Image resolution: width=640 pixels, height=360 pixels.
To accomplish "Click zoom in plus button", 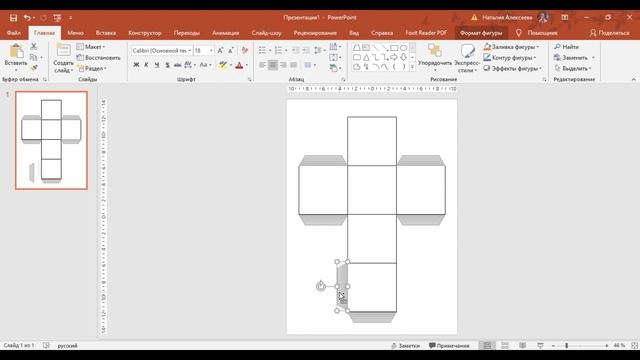I will pos(607,346).
